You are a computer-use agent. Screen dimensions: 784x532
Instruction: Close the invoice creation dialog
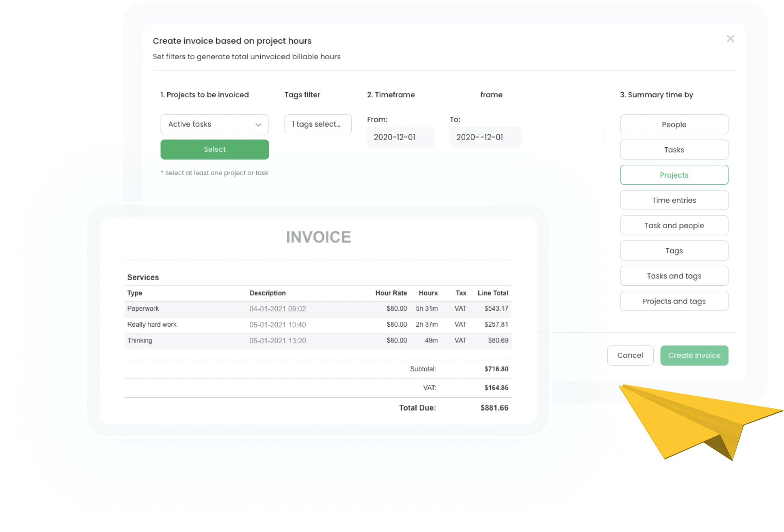(x=730, y=39)
